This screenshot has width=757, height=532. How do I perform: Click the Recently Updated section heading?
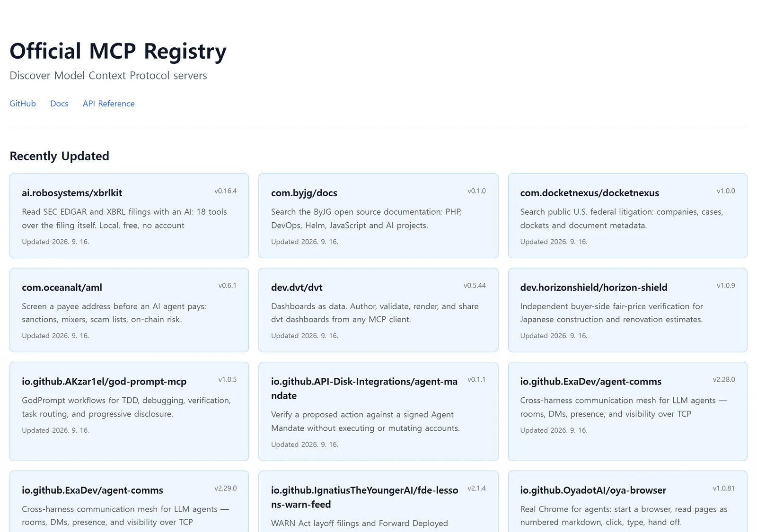pyautogui.click(x=59, y=156)
